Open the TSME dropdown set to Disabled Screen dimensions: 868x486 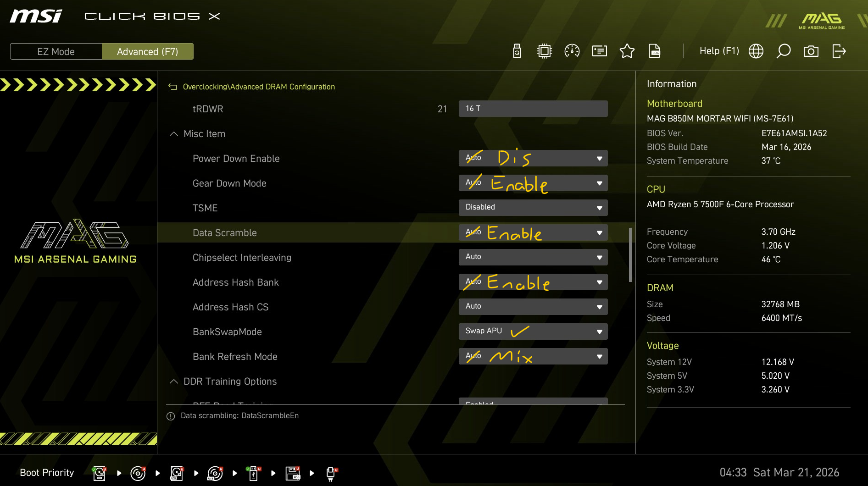[533, 208]
